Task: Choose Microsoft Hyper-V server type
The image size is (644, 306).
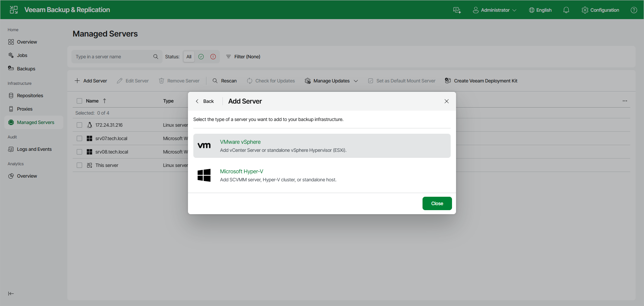Action: point(322,175)
